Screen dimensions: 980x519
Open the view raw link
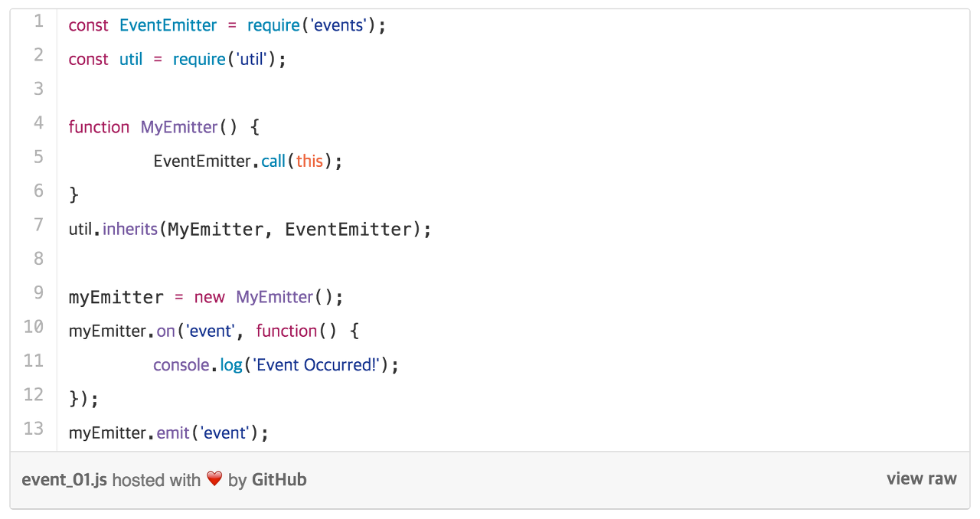click(922, 479)
